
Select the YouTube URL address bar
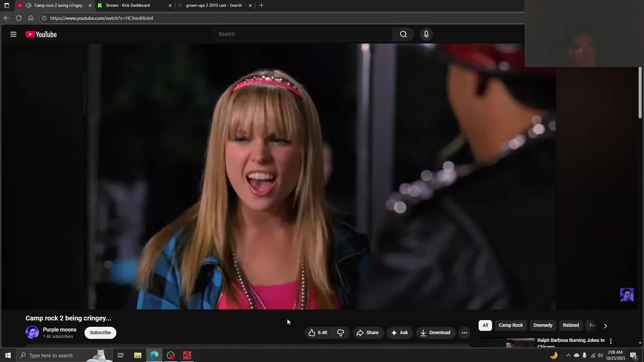coord(282,18)
